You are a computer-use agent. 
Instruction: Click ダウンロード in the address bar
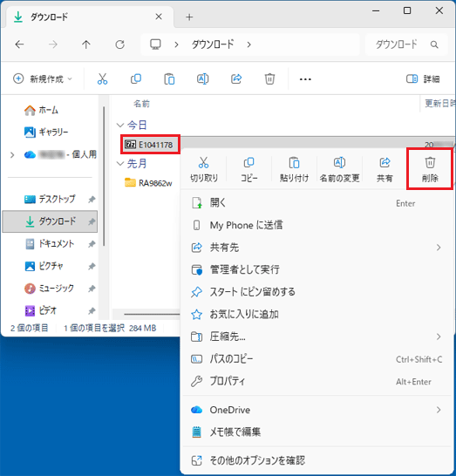click(x=213, y=44)
